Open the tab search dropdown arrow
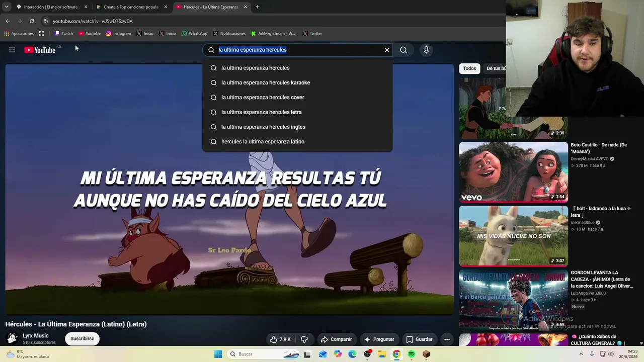The width and height of the screenshot is (644, 362). pos(7,7)
